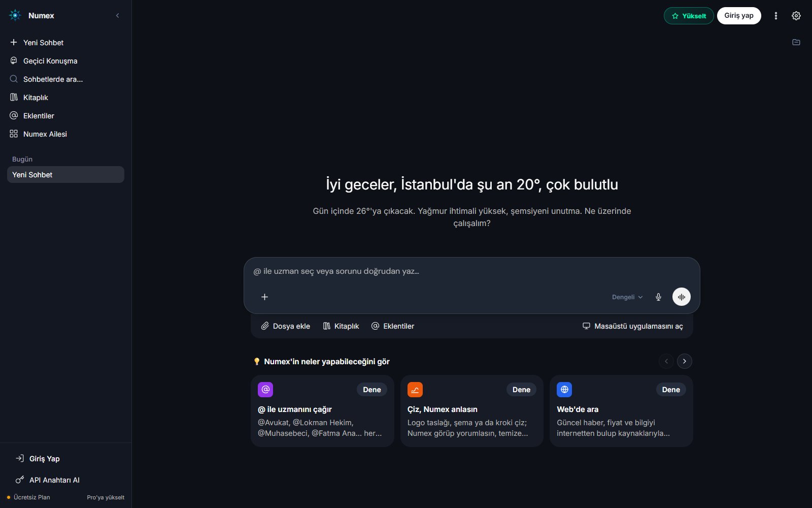Open the three-dot more options menu

click(x=775, y=16)
